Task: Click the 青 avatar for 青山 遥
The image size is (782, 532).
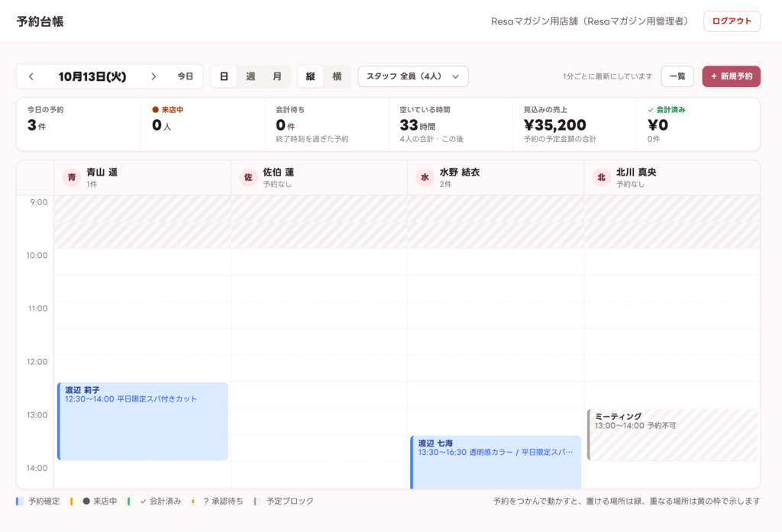Action: (x=72, y=178)
